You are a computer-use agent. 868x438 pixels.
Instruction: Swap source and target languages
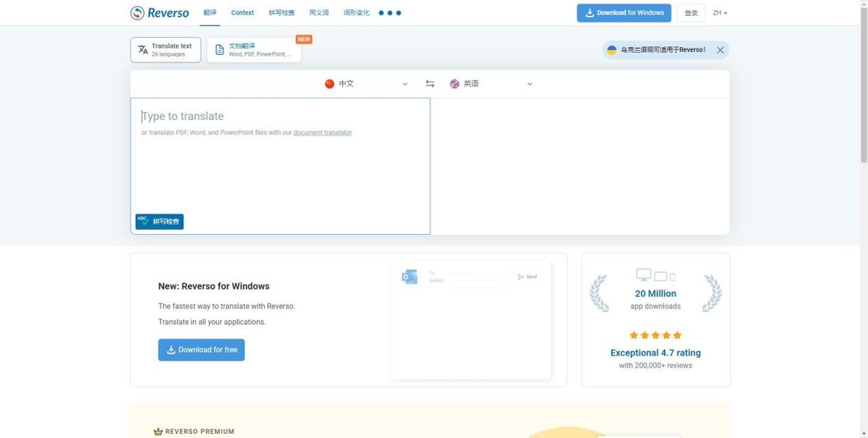tap(430, 84)
